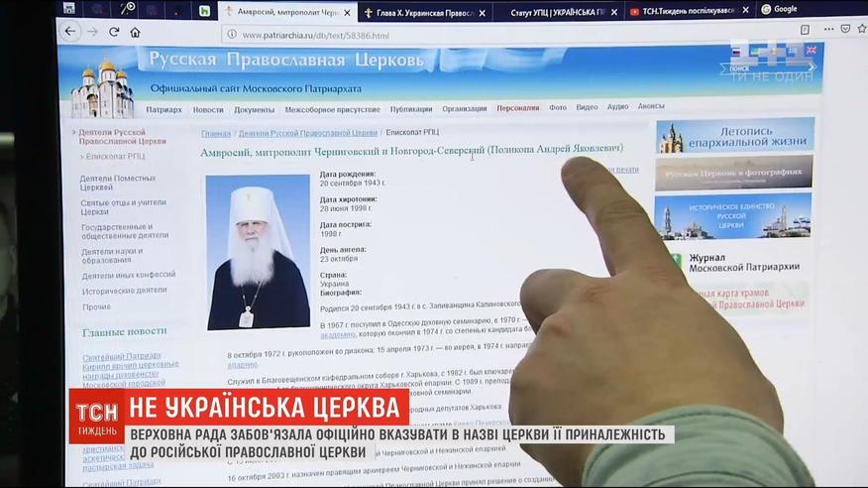
Task: Open the Русская Церковь в фотографиях banner
Action: (x=734, y=174)
